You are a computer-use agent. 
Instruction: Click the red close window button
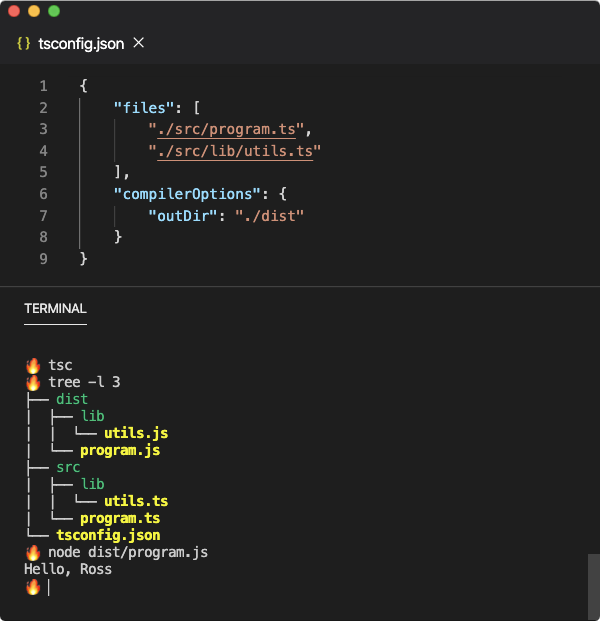pyautogui.click(x=14, y=11)
